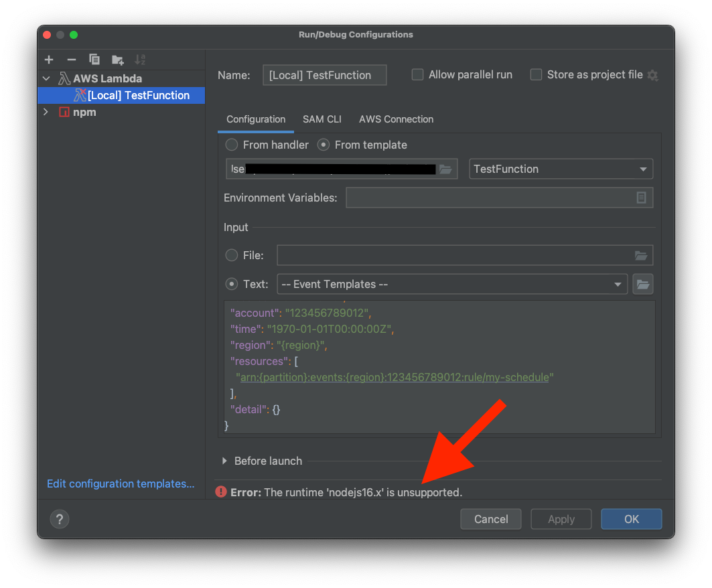Open an event file via the folder button beside Event Templates
Screen dimensions: 712x588
[x=642, y=284]
